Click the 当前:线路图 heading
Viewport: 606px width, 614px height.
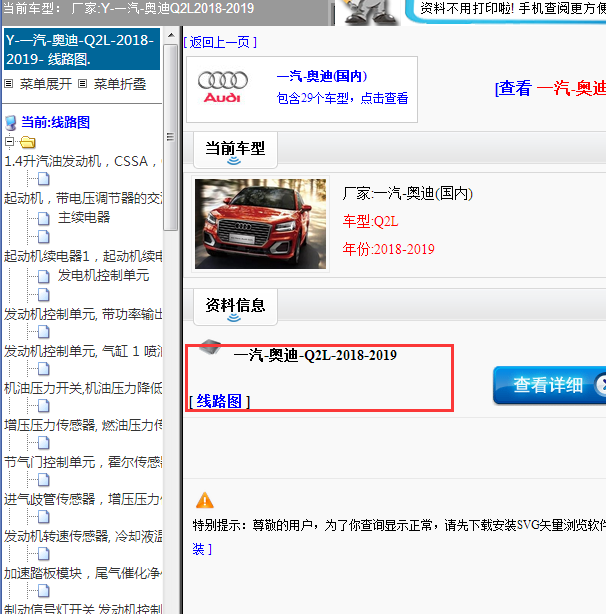55,122
